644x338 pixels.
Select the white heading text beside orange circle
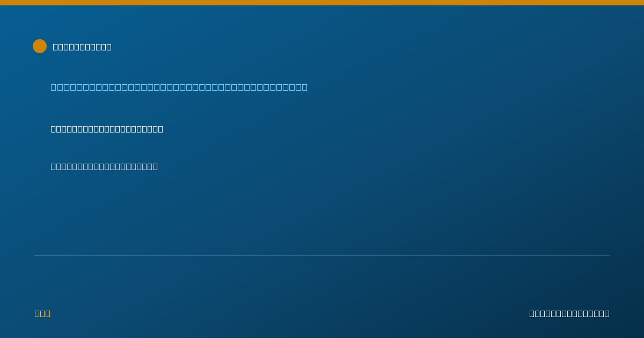click(x=82, y=47)
